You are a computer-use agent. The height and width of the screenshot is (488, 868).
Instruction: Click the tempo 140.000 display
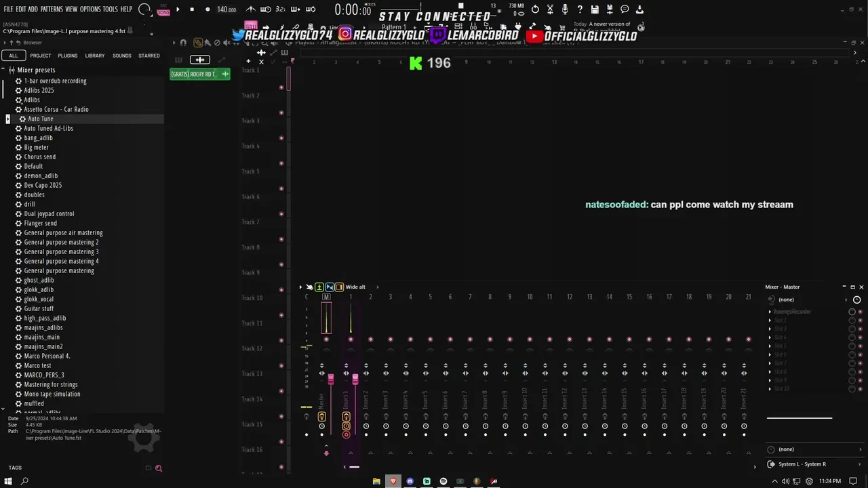click(226, 9)
